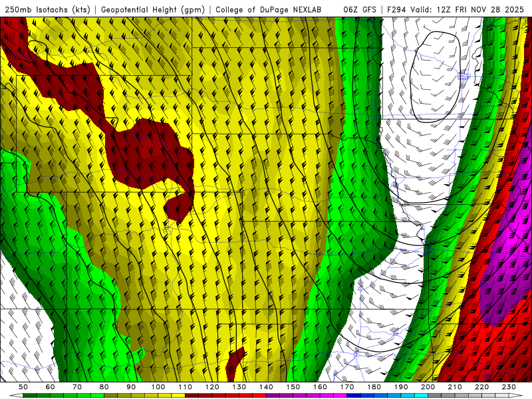This screenshot has width=532, height=399.
Task: Click the '50' colorbar label
Action: click(x=23, y=387)
